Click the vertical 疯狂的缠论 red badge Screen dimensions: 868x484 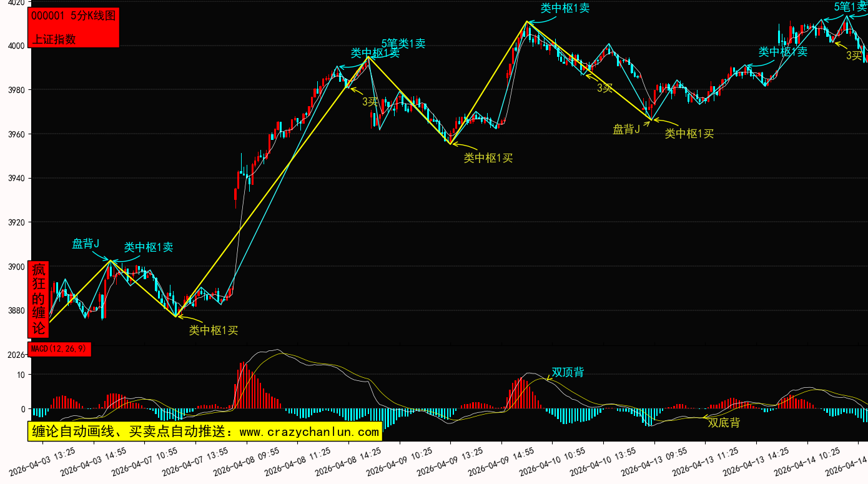point(39,299)
